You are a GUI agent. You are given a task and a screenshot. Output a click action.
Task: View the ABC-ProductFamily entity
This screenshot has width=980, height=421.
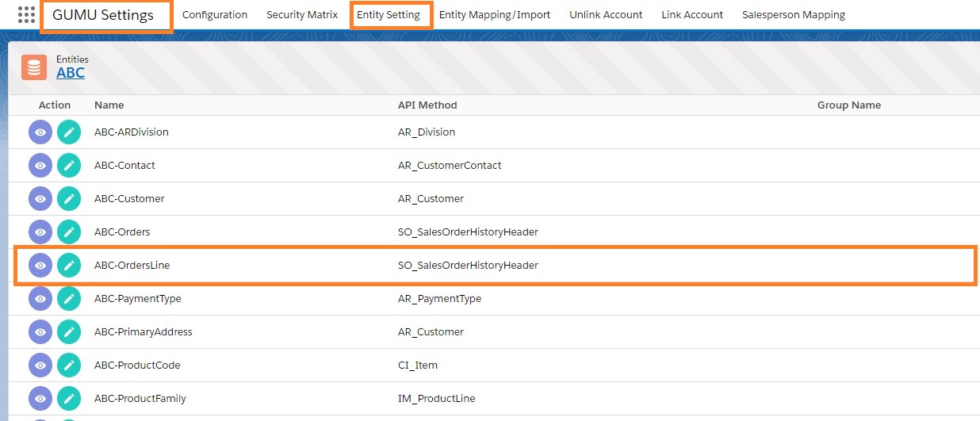[x=40, y=399]
